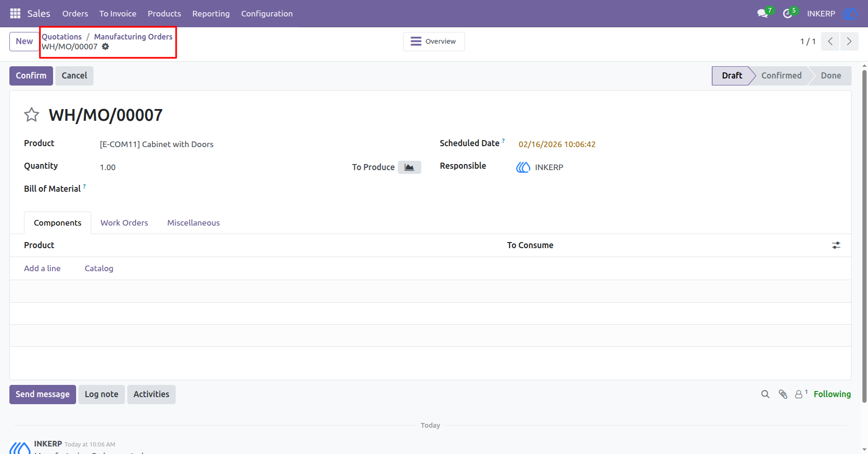
Task: Click the Overview hamburger button
Action: [x=434, y=41]
